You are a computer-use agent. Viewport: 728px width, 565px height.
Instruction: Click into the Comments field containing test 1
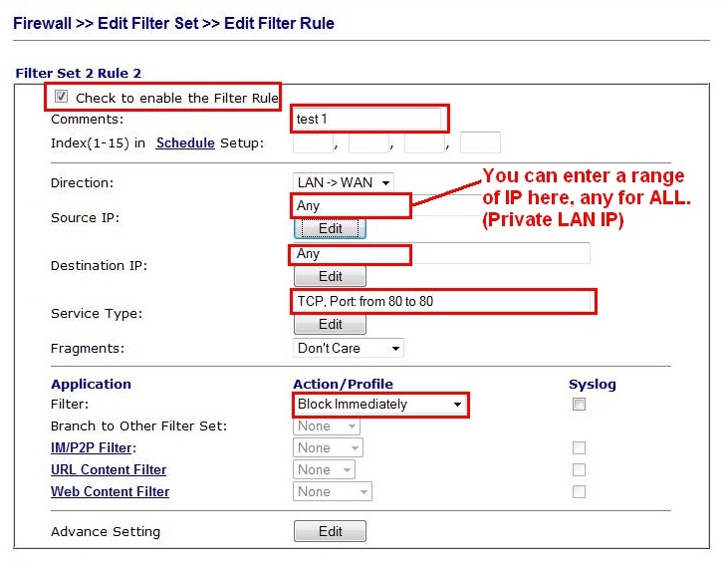point(368,120)
